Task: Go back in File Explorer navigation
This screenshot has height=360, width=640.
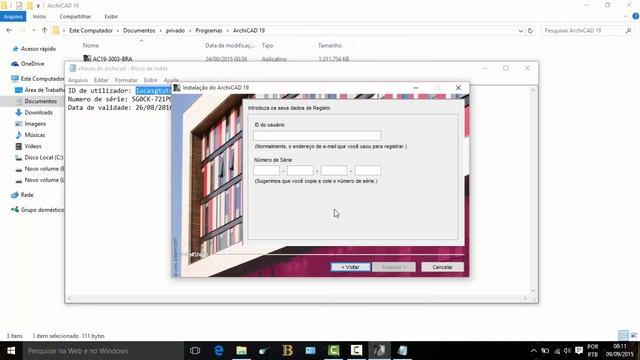Action: pyautogui.click(x=9, y=31)
